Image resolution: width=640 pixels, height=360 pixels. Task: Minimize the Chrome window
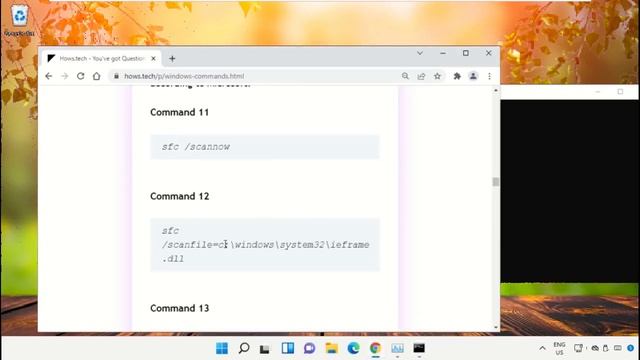[x=443, y=53]
